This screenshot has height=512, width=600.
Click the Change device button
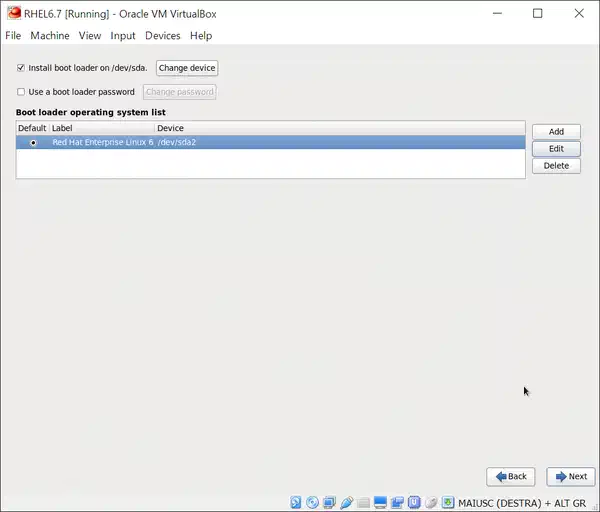[187, 68]
